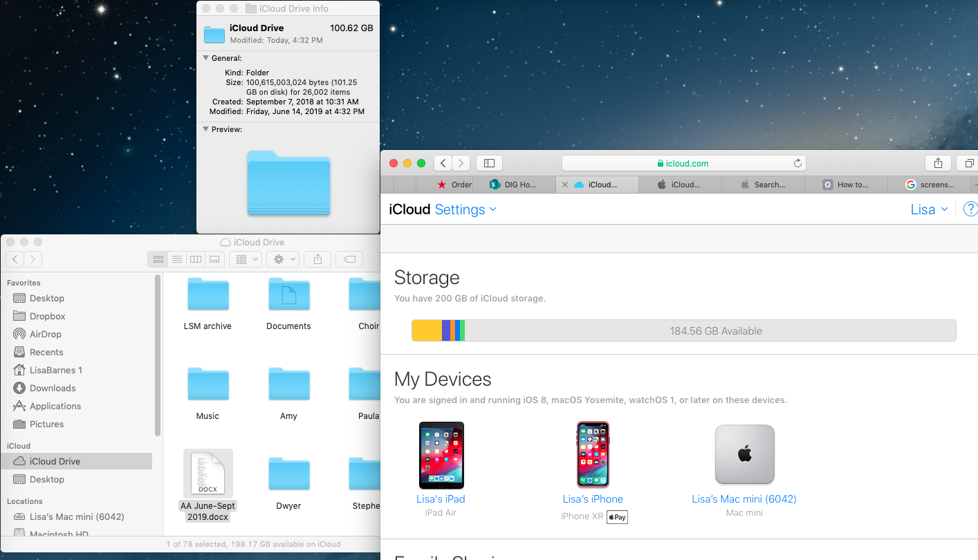Select the Documents folder in iCloud Drive
978x560 pixels.
click(x=288, y=304)
